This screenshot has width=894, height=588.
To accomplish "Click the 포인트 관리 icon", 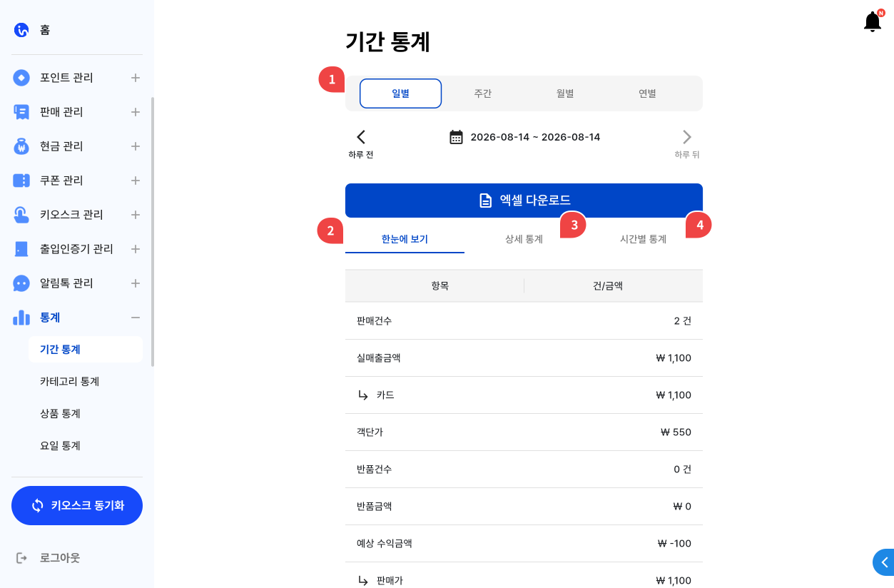I will tap(21, 78).
